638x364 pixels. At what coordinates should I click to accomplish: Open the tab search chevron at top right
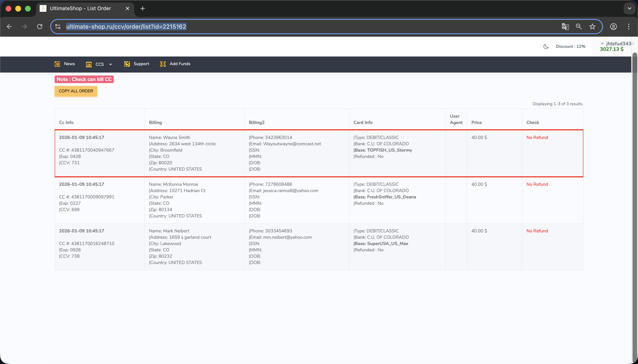629,8
